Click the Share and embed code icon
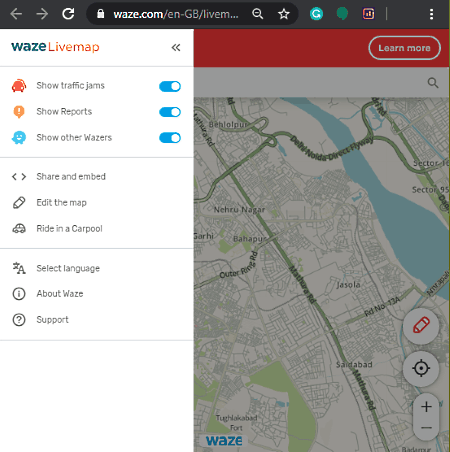The height and width of the screenshot is (452, 450). pos(19,177)
